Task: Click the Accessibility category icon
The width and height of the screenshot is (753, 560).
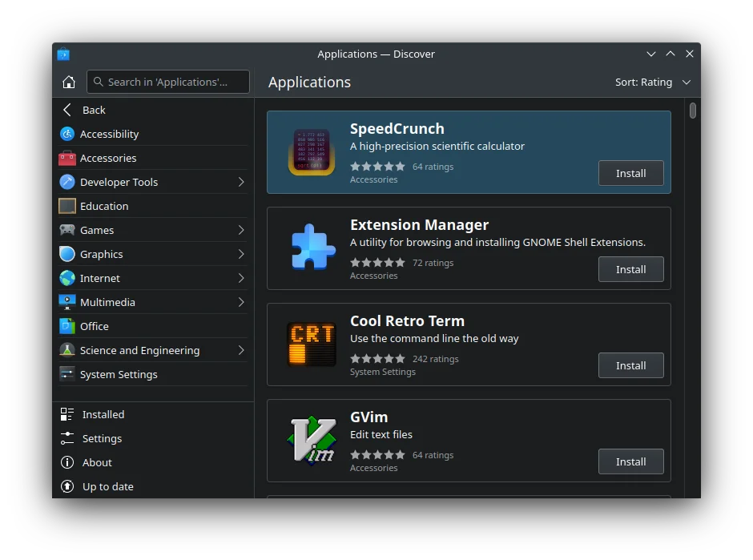Action: [67, 134]
